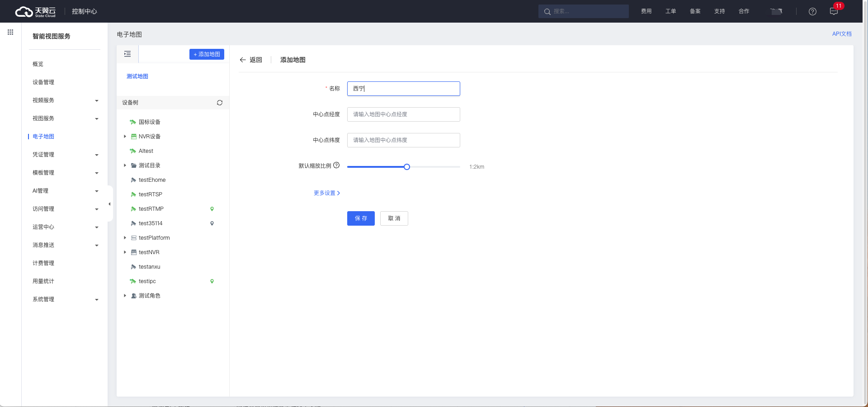The image size is (868, 407).
Task: Click the location pin next to test35114
Action: point(212,223)
